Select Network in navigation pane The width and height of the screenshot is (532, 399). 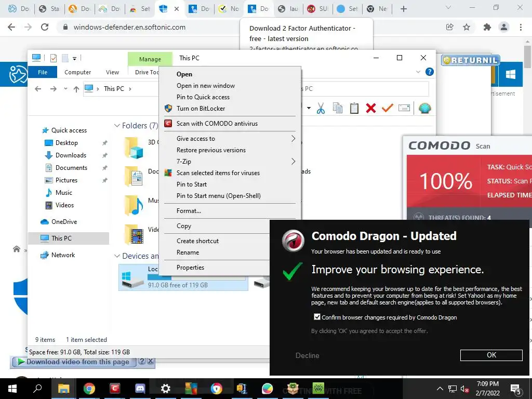(63, 255)
